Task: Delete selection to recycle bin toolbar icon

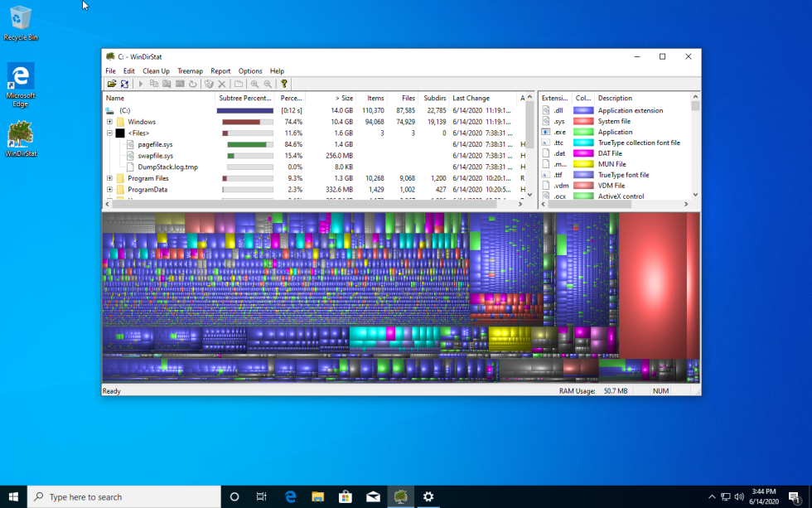Action: point(210,84)
